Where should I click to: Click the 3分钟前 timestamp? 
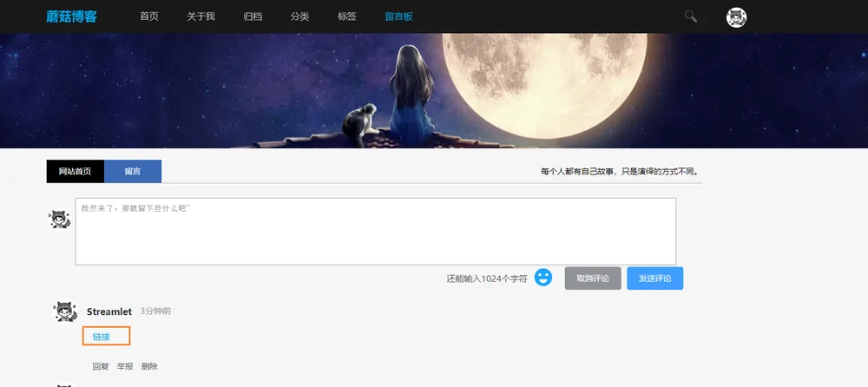(155, 312)
